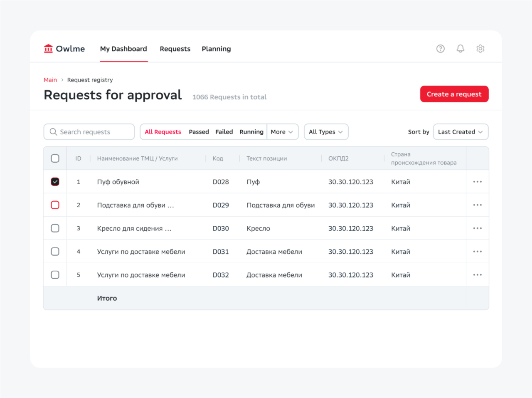Click the Owlme bank logo icon

(x=49, y=49)
